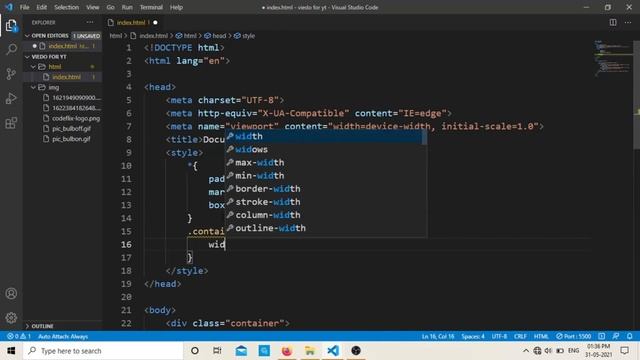Viewport: 640px width, 360px height.
Task: Open the Help menu
Action: 176,7
